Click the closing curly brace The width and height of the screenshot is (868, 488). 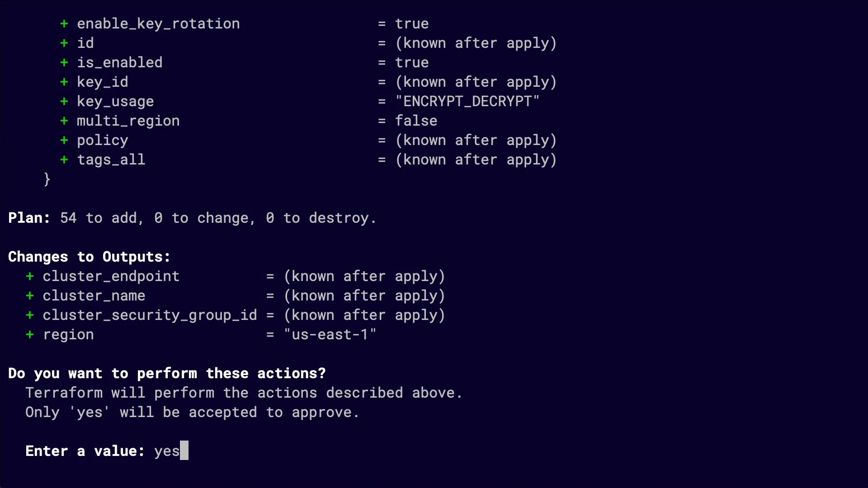[47, 179]
